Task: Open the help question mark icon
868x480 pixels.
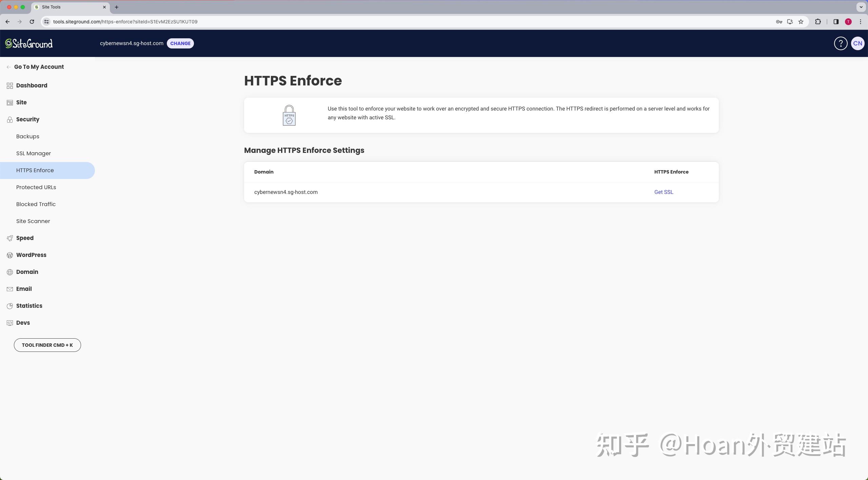Action: pos(840,43)
